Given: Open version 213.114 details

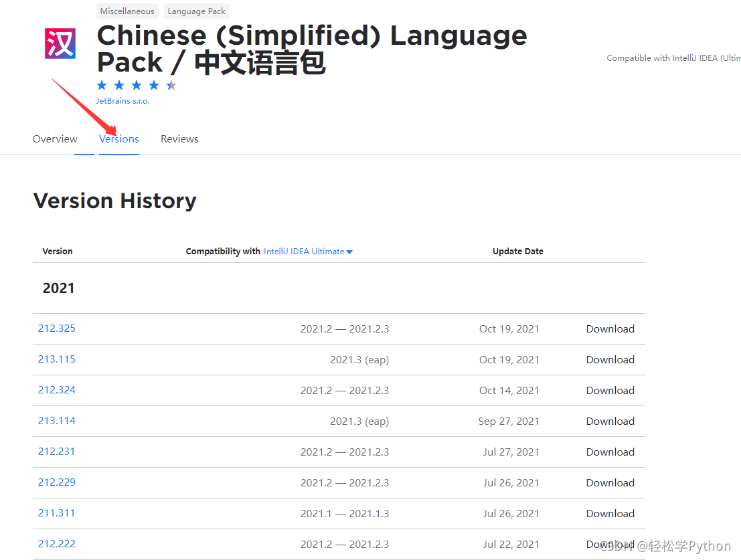Looking at the screenshot, I should [57, 421].
